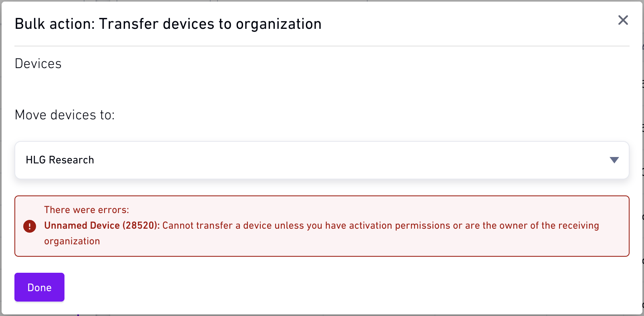The image size is (644, 316).
Task: Click the Move devices to label
Action: [x=64, y=115]
